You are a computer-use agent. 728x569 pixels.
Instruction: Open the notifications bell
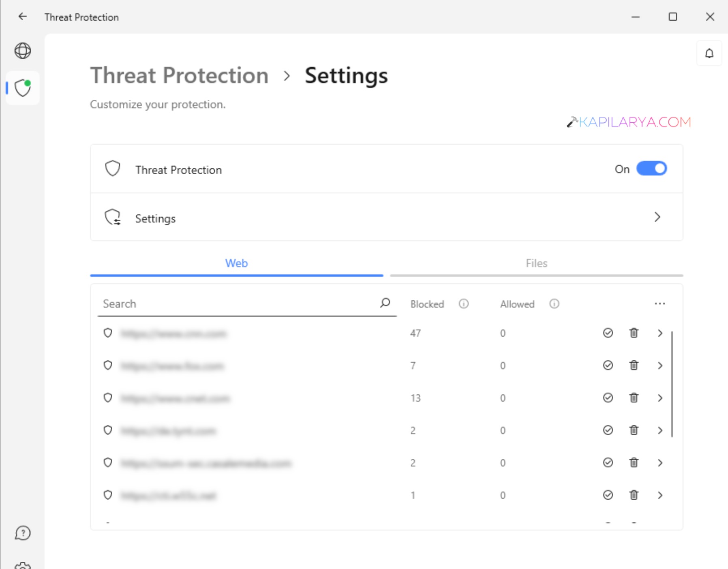coord(709,53)
